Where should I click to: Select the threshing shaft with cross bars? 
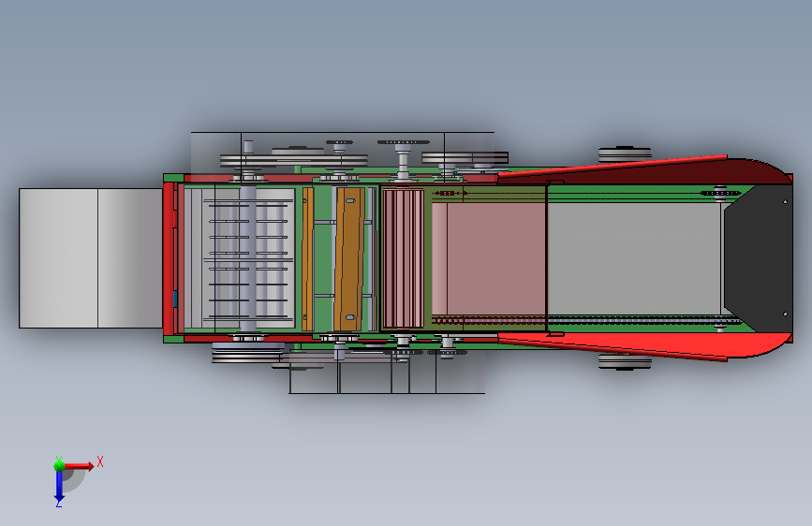click(248, 257)
